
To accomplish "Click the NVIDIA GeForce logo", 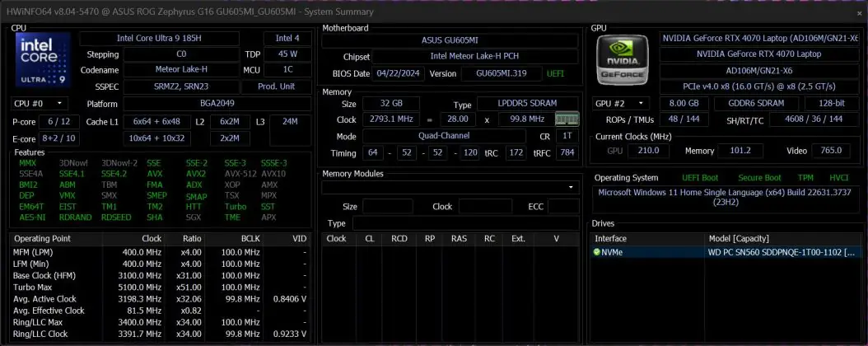I will pos(623,60).
